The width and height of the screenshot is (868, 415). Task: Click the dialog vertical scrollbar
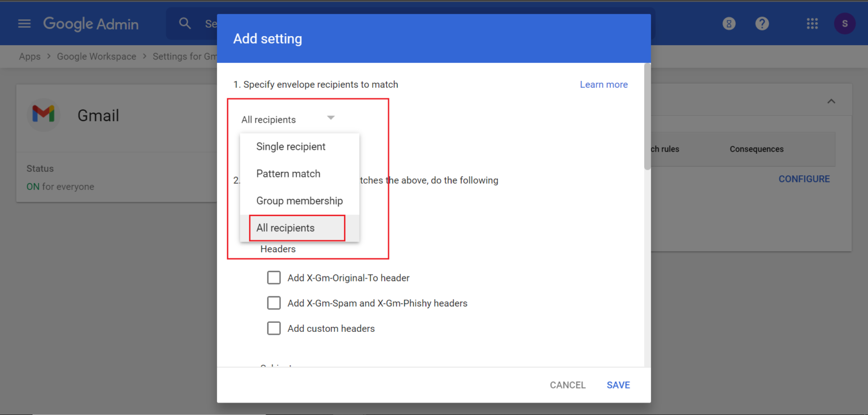point(647,116)
